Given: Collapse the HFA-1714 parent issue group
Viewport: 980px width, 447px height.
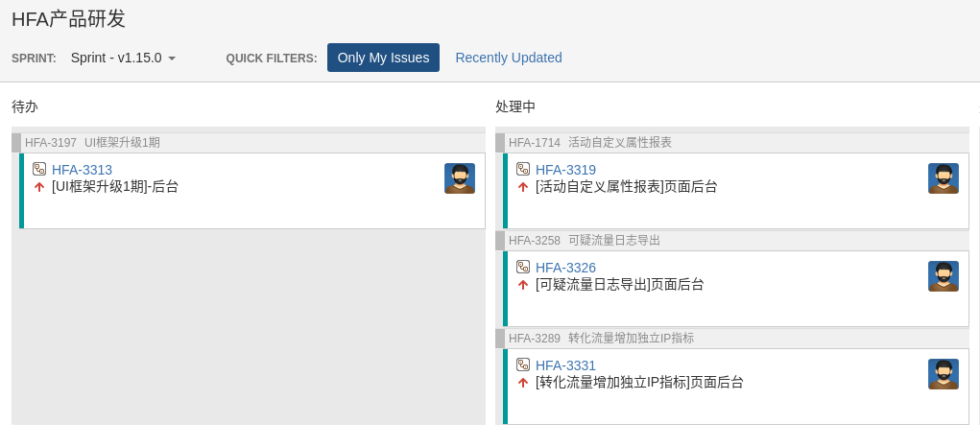Looking at the screenshot, I should [500, 143].
